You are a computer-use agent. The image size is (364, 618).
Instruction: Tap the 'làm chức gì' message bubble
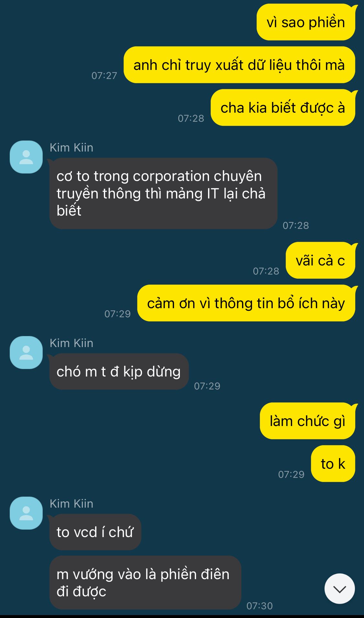(307, 421)
